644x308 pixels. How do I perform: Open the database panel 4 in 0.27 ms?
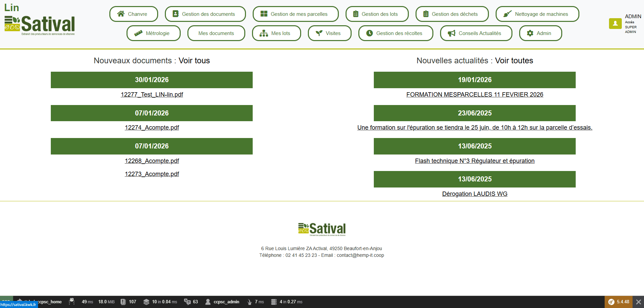click(287, 302)
